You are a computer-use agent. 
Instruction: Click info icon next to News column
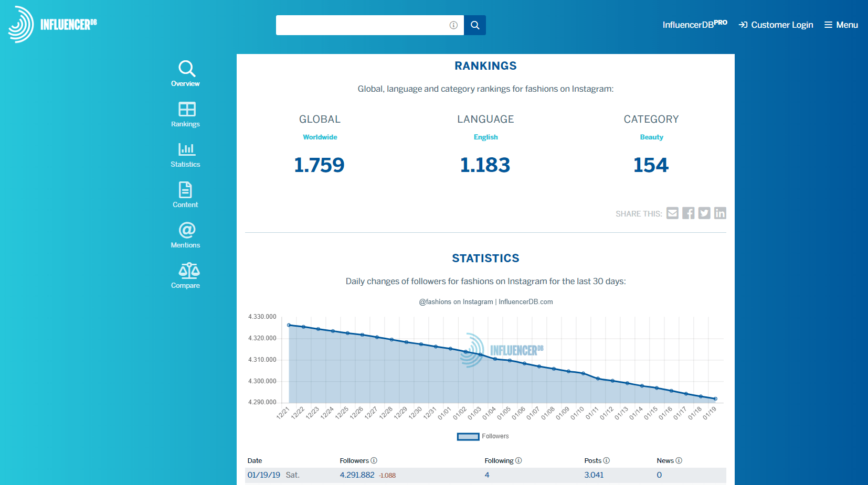pos(679,460)
